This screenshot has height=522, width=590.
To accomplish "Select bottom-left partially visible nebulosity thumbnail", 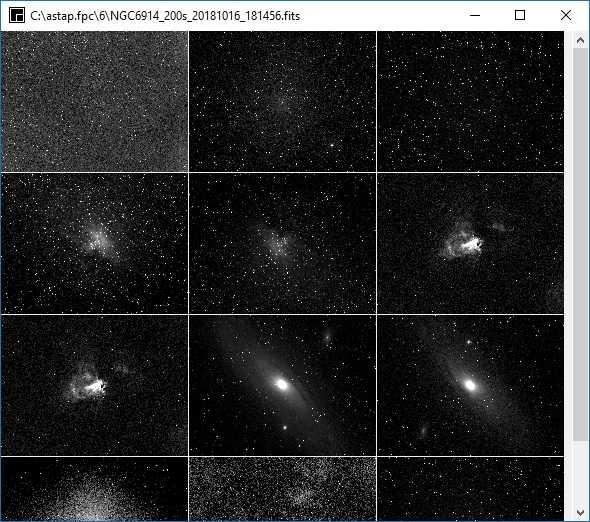I will (94, 489).
